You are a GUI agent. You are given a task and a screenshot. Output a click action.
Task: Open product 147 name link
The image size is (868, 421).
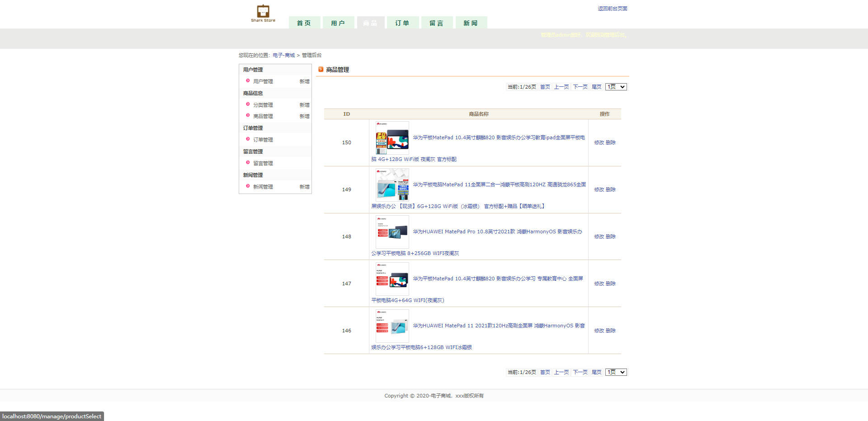pos(498,279)
